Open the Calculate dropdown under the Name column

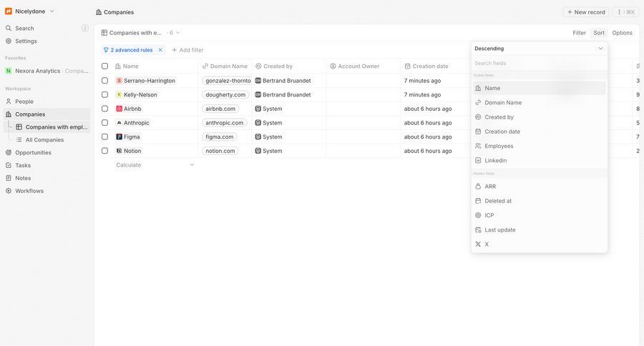tap(155, 165)
